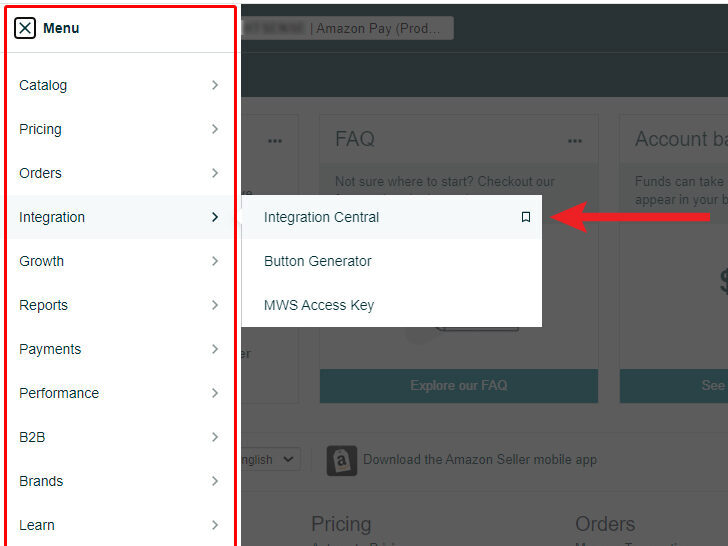The width and height of the screenshot is (728, 546).
Task: Click the Pricing section heading at bottom
Action: 341,524
